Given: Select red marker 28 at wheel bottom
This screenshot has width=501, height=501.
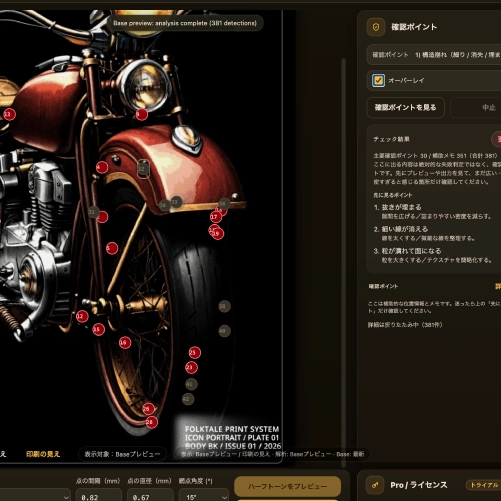Looking at the screenshot, I should [x=151, y=422].
